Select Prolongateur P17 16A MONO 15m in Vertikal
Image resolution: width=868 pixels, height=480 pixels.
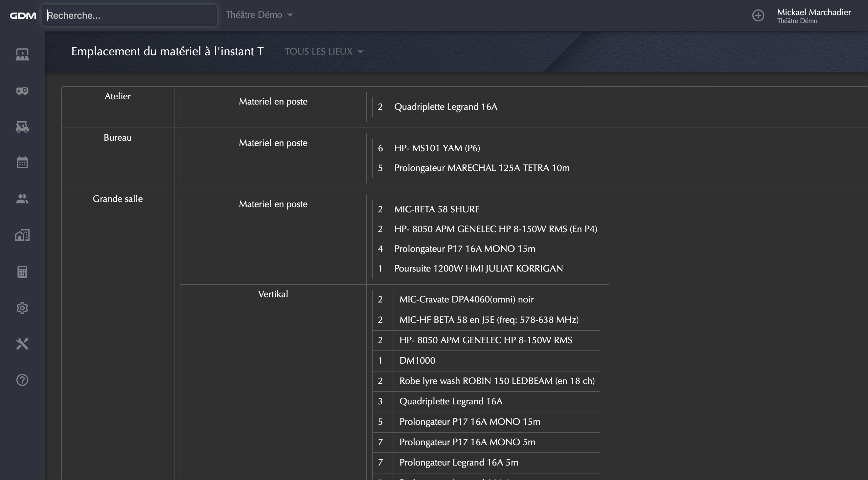tap(470, 422)
